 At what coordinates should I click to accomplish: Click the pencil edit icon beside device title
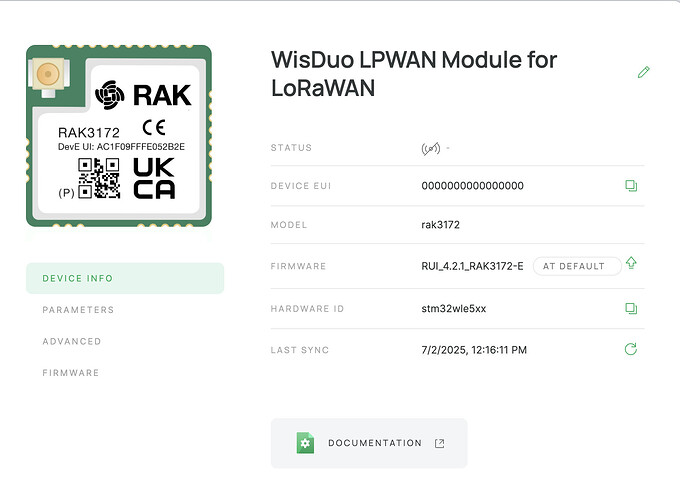(x=643, y=72)
